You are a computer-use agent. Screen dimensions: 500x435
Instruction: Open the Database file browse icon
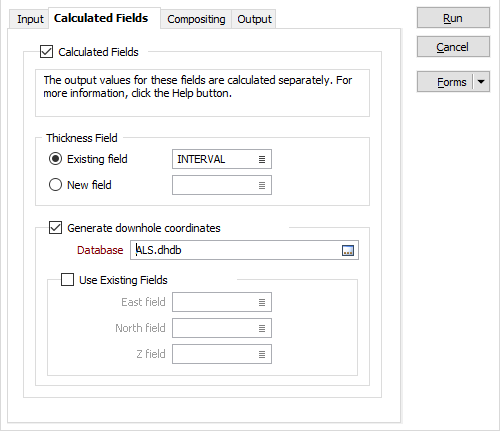pyautogui.click(x=348, y=250)
